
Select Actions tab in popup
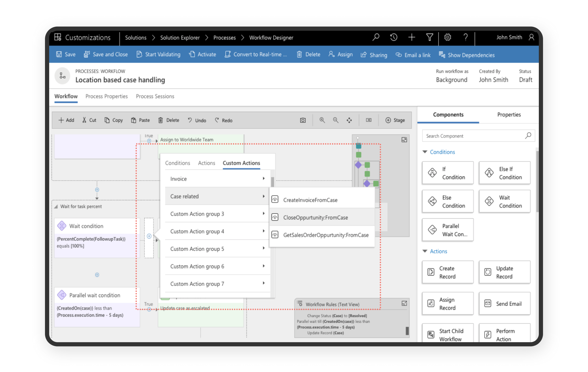[x=206, y=163]
